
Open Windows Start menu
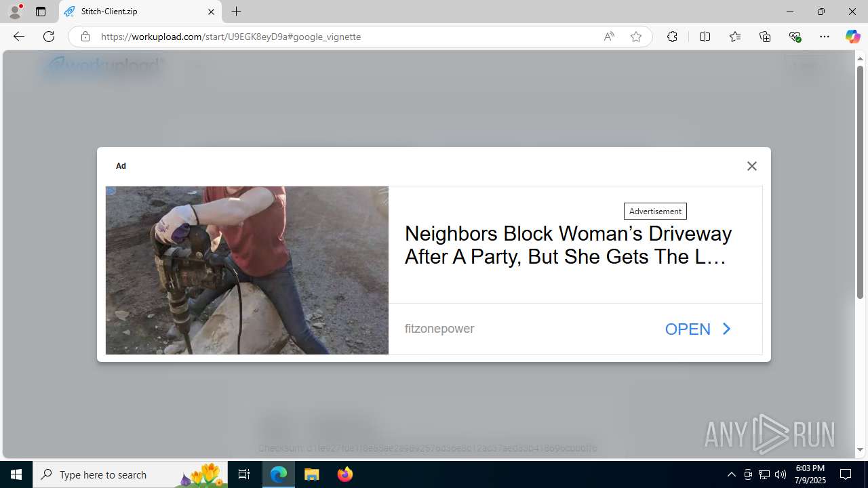(x=16, y=474)
